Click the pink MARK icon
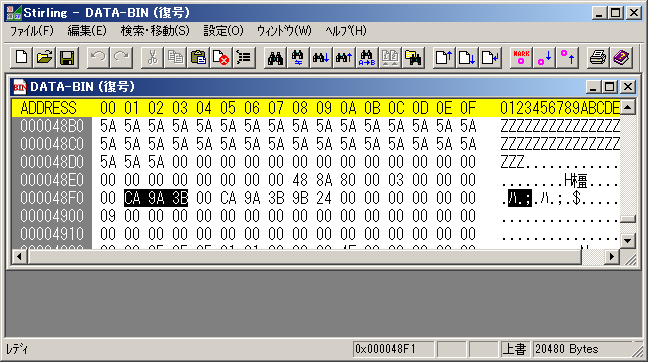The width and height of the screenshot is (648, 362). pyautogui.click(x=521, y=57)
